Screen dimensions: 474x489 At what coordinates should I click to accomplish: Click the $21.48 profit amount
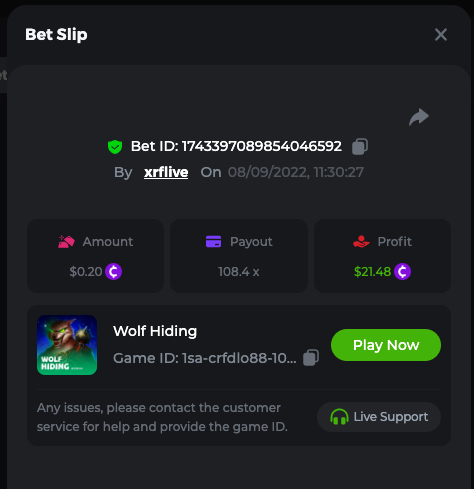[x=372, y=272]
